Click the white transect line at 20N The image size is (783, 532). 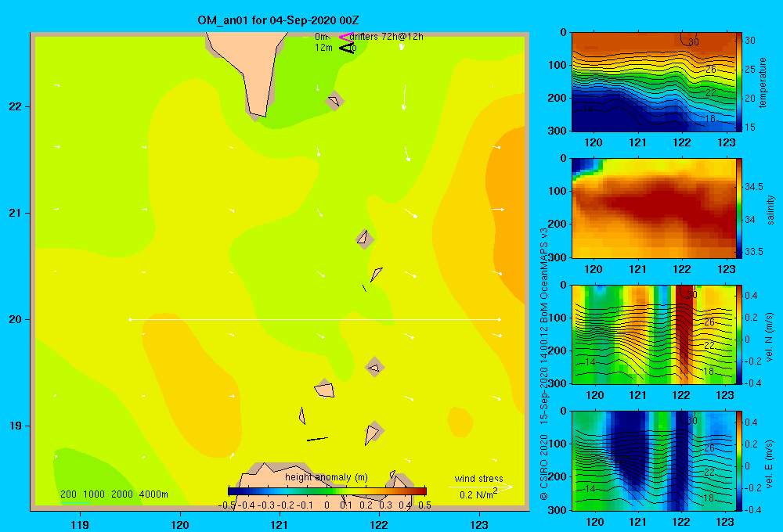[x=315, y=319]
